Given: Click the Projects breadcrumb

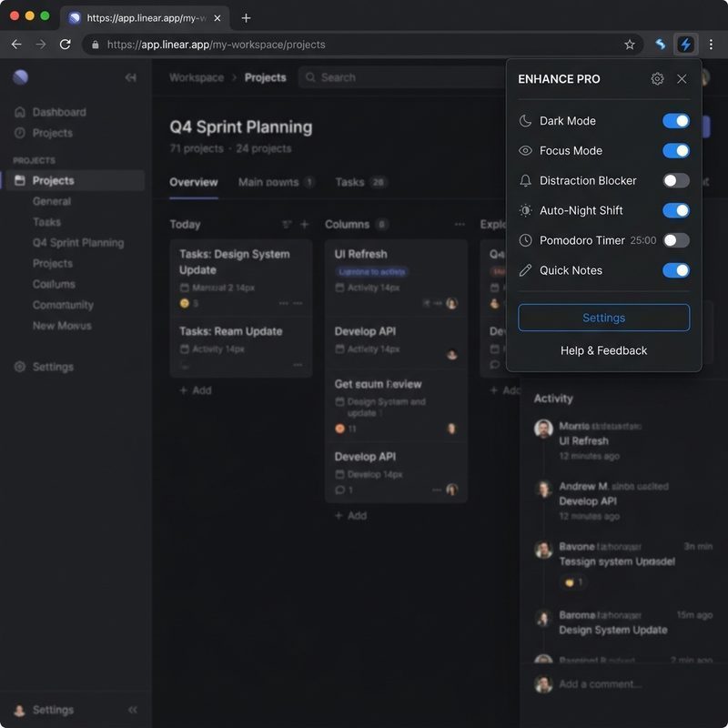Looking at the screenshot, I should (x=265, y=77).
